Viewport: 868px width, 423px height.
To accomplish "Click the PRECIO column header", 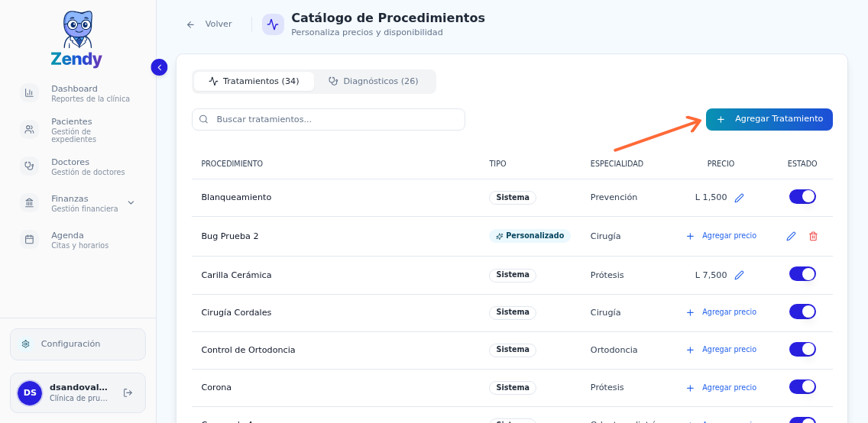I will pos(721,163).
